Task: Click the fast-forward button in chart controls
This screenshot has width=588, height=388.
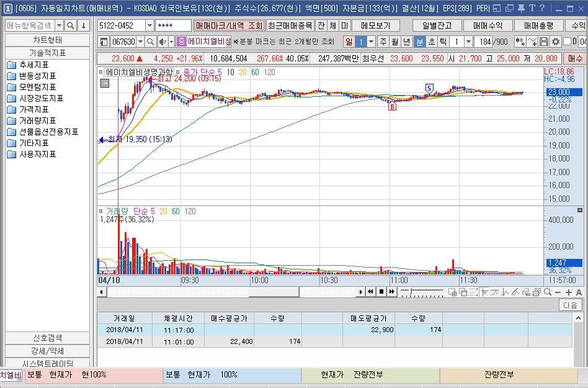Action: (392, 292)
